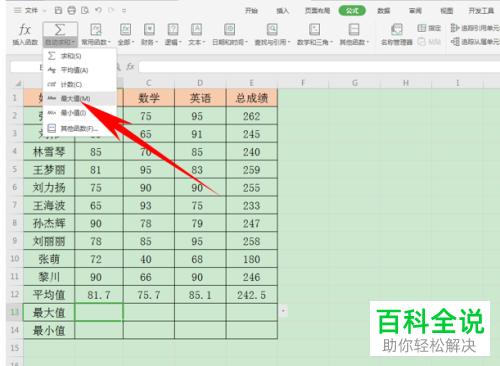Click the 总成绩 header cell
Image resolution: width=500 pixels, height=366 pixels.
click(252, 98)
